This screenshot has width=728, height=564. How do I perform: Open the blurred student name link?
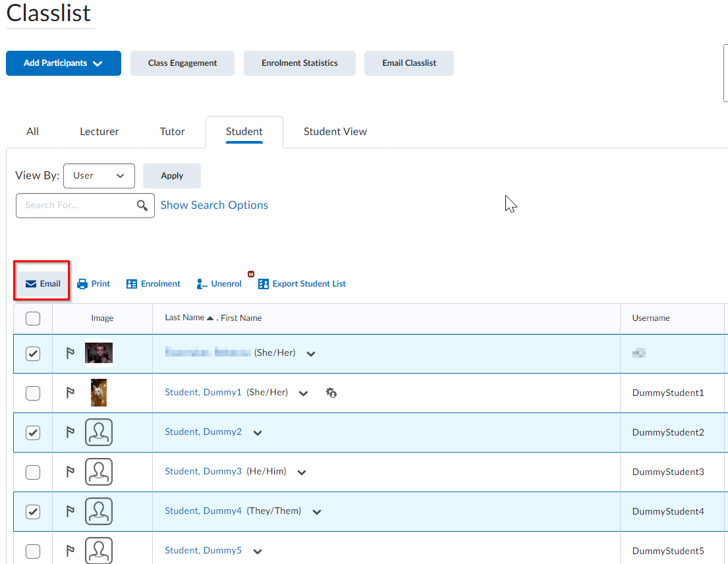tap(208, 352)
